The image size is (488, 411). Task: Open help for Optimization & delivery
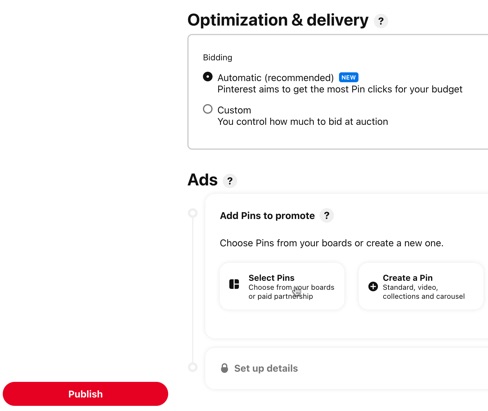[381, 21]
